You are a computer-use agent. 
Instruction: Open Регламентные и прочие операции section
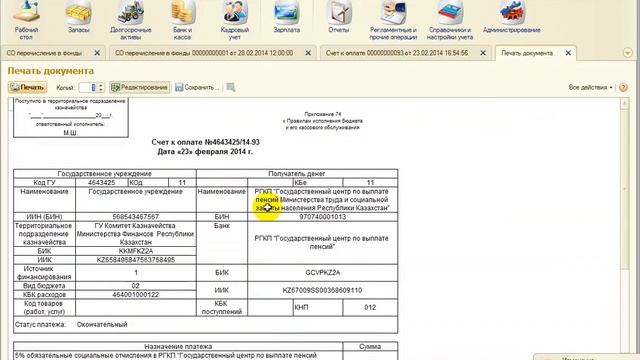pos(393,20)
